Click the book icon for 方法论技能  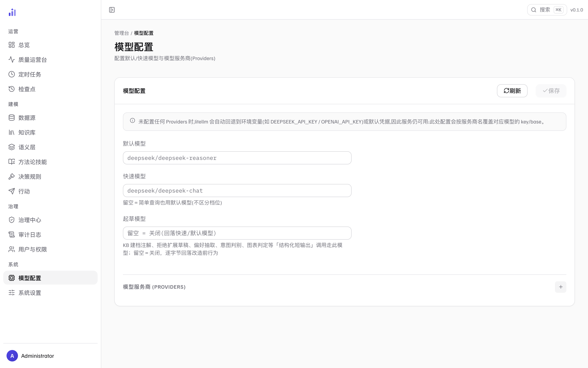coord(12,162)
